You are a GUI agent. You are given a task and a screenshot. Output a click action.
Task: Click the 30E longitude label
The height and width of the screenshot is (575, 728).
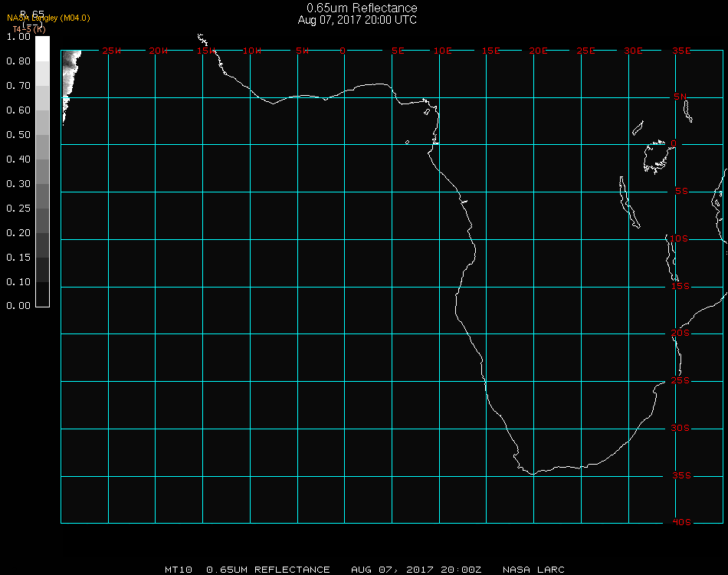click(x=633, y=51)
